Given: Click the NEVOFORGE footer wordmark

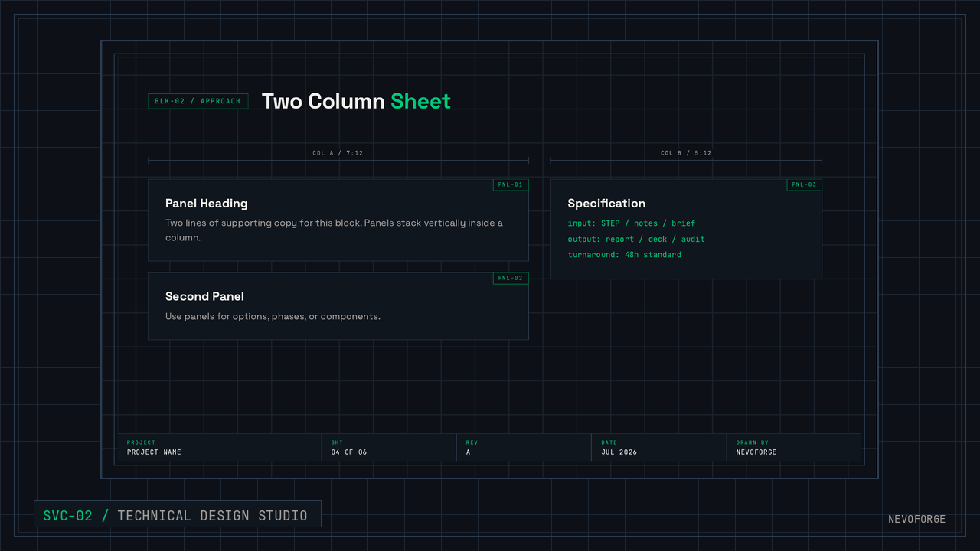Looking at the screenshot, I should [x=916, y=519].
